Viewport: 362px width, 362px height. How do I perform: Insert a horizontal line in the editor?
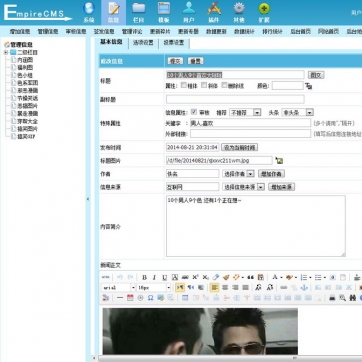[x=120, y=298]
